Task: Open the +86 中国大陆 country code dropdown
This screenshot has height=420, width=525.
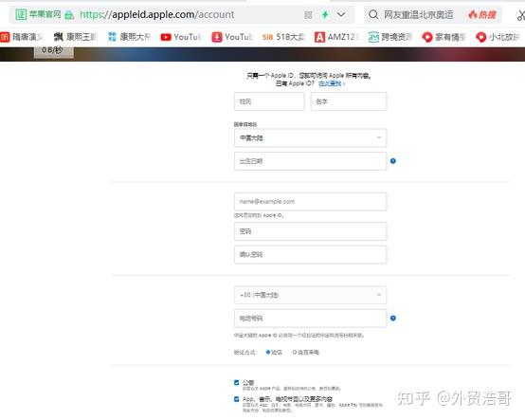Action: pos(311,295)
